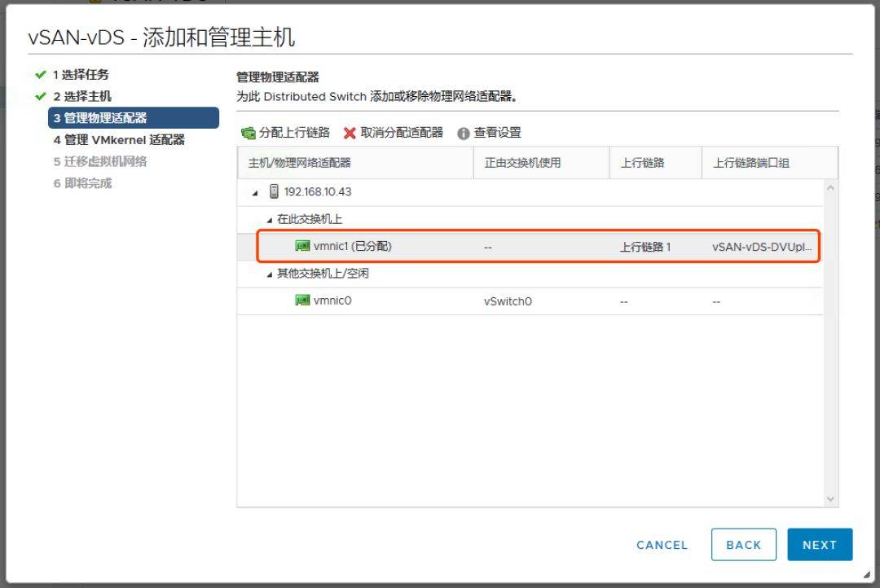Click the 上行链路 column header

(642, 163)
